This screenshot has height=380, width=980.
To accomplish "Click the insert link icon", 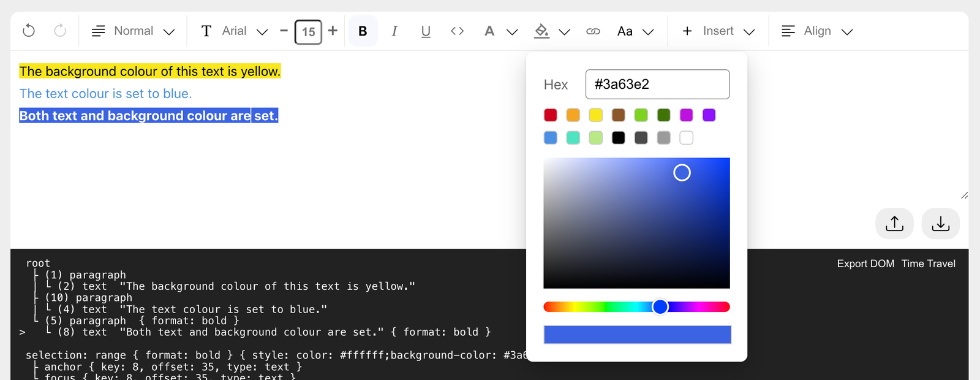I will tap(593, 31).
